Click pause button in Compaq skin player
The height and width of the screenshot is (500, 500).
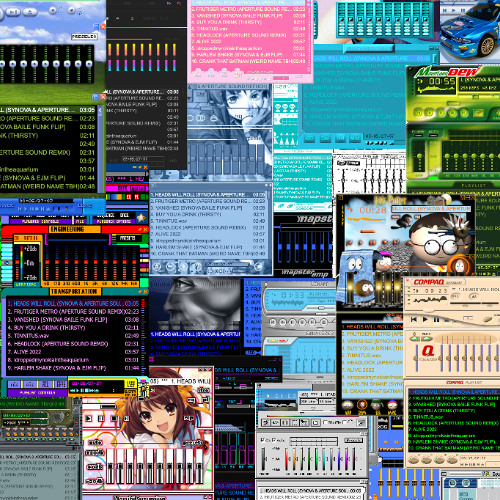[x=436, y=319]
